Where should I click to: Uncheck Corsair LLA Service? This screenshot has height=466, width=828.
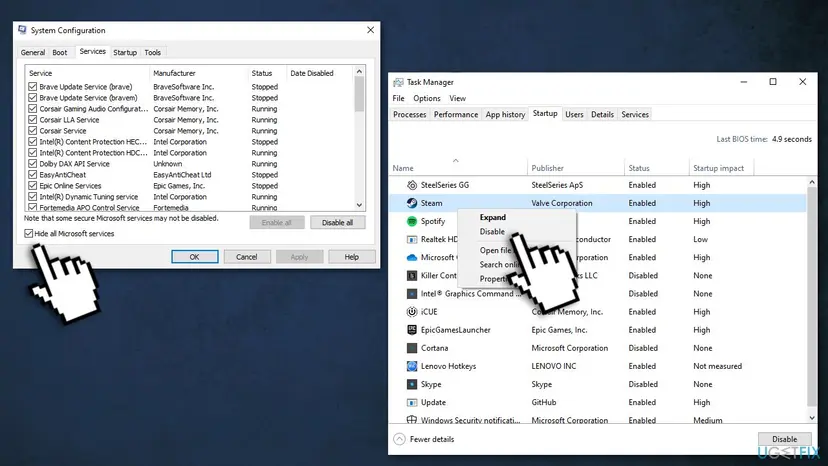click(x=33, y=120)
